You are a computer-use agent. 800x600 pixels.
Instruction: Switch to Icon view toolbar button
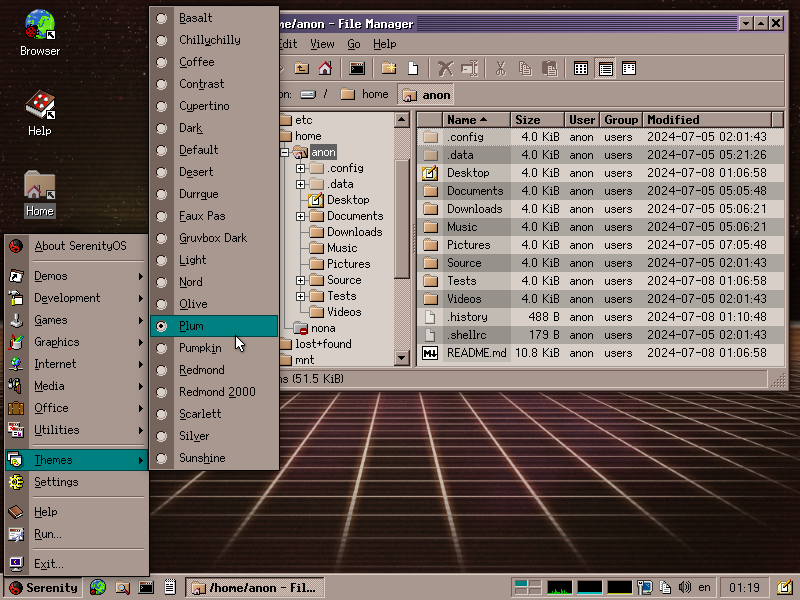[581, 68]
